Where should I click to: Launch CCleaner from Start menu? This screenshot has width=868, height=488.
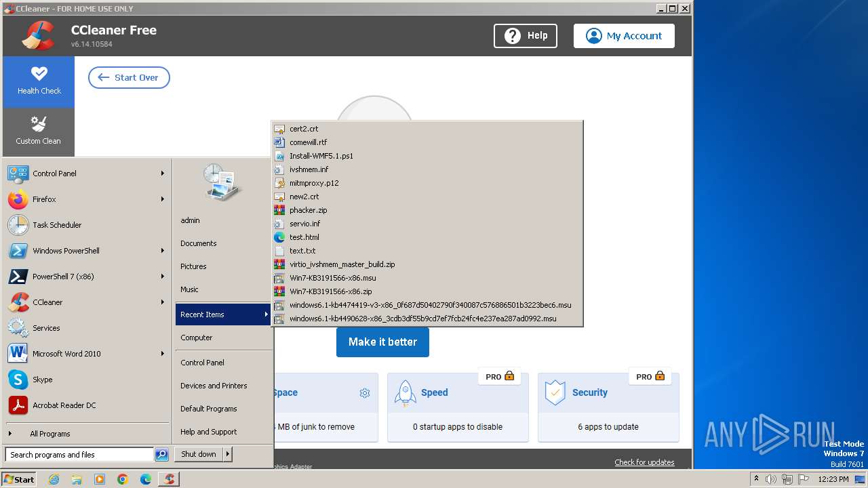tap(87, 302)
